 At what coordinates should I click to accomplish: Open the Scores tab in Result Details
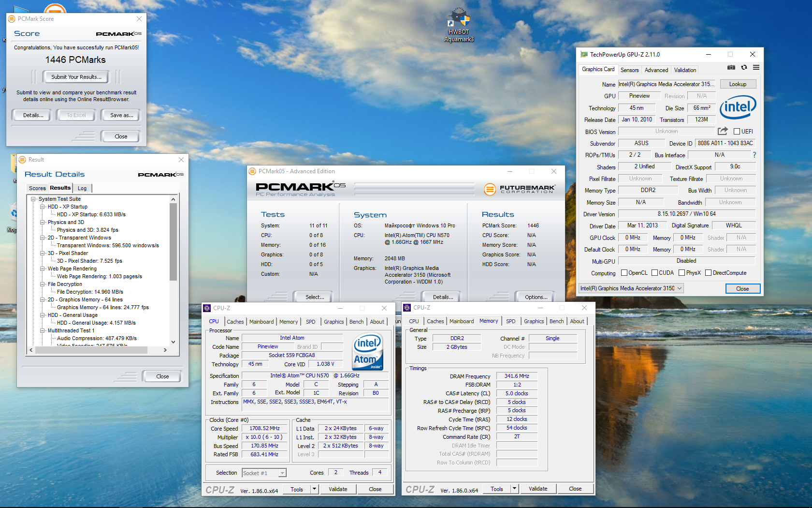[37, 188]
